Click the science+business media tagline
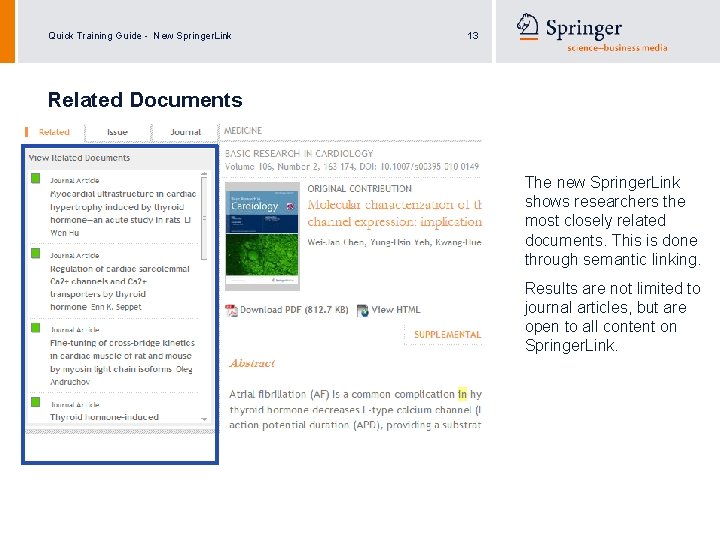 click(617, 48)
